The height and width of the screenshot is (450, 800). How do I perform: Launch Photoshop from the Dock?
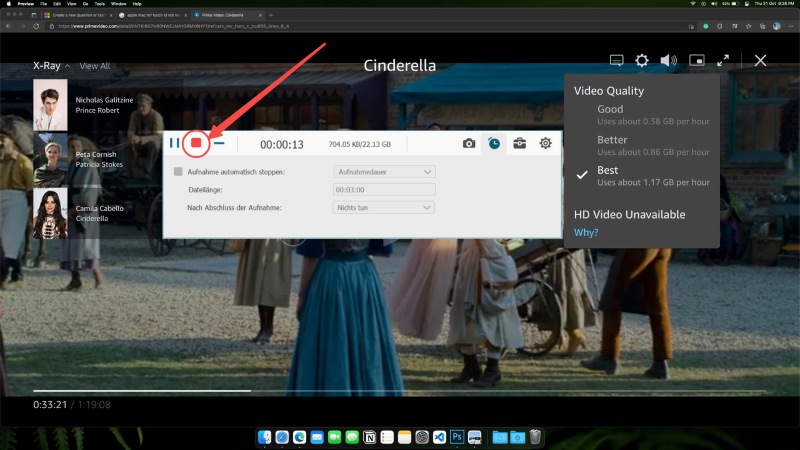tap(457, 437)
